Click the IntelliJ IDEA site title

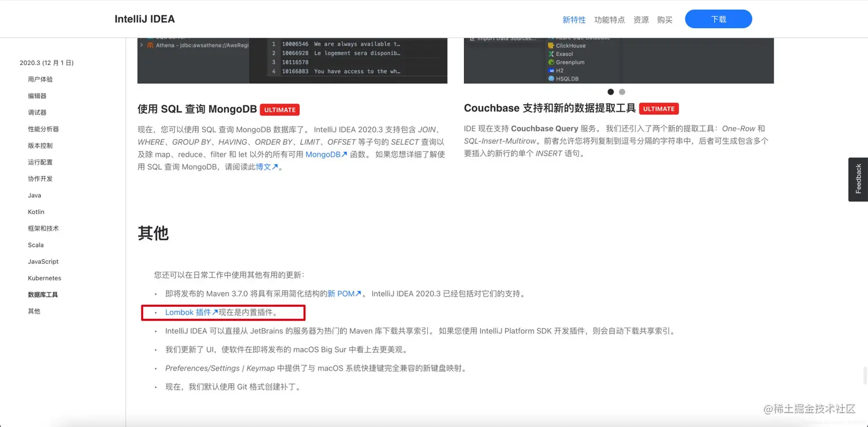145,18
